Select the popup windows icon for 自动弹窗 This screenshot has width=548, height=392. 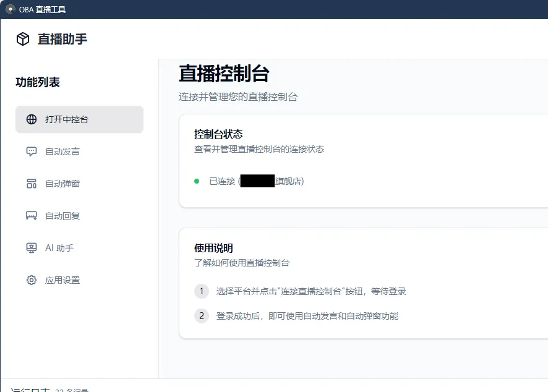[31, 183]
